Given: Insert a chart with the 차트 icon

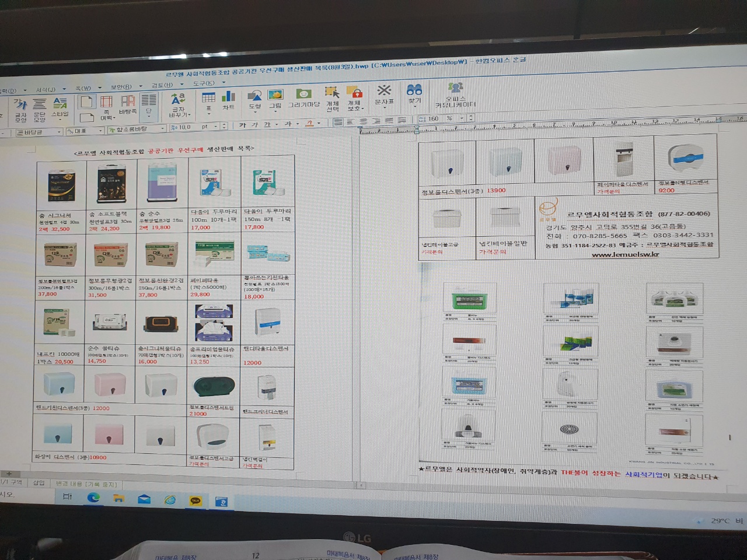Looking at the screenshot, I should click(x=228, y=100).
